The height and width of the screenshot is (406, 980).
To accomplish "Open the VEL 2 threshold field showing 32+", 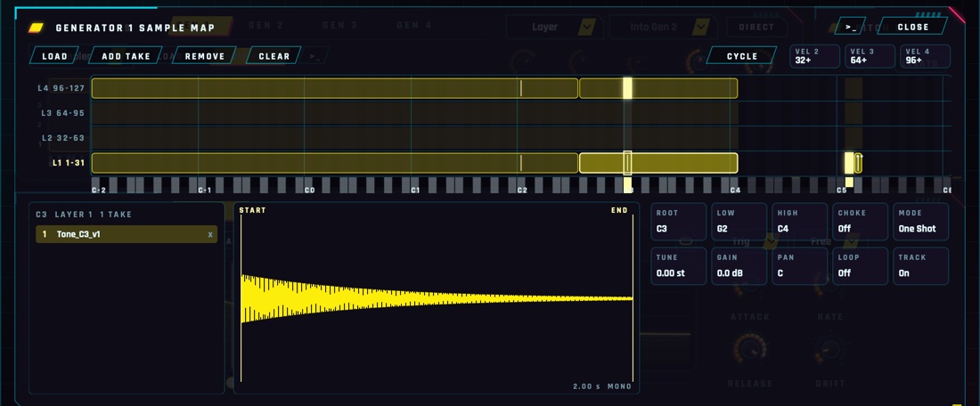I will pos(815,56).
